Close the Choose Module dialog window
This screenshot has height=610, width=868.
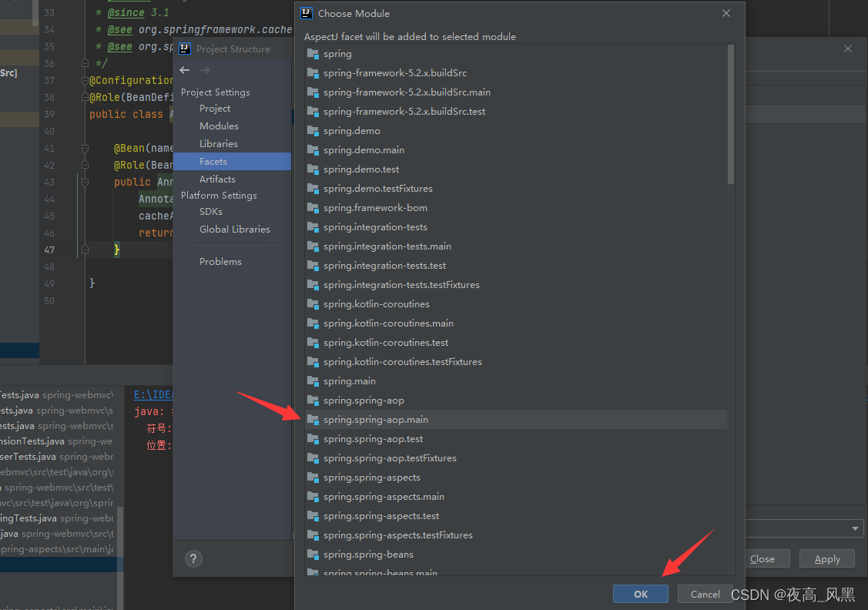coord(726,13)
